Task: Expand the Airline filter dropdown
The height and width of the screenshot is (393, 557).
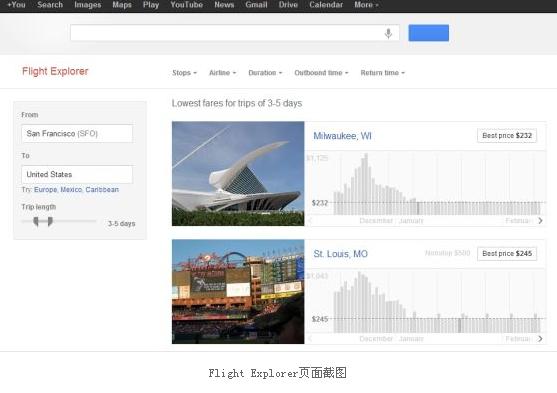Action: 222,73
